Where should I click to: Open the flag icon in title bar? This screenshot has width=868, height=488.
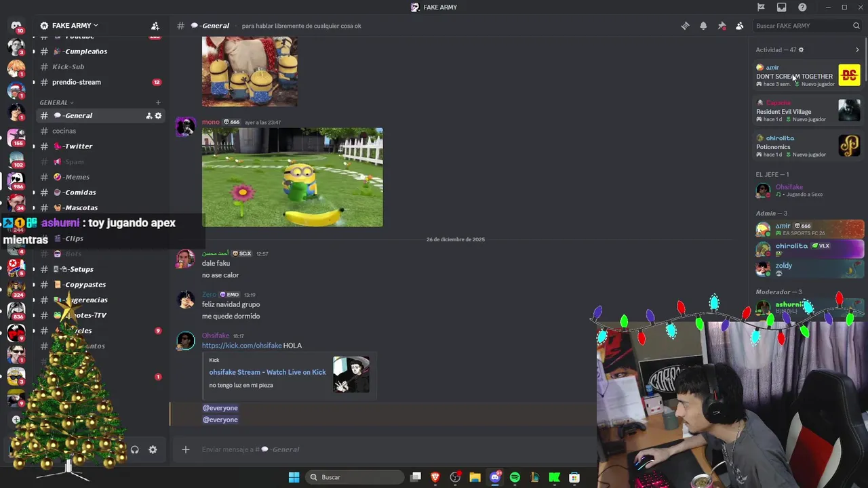(761, 7)
